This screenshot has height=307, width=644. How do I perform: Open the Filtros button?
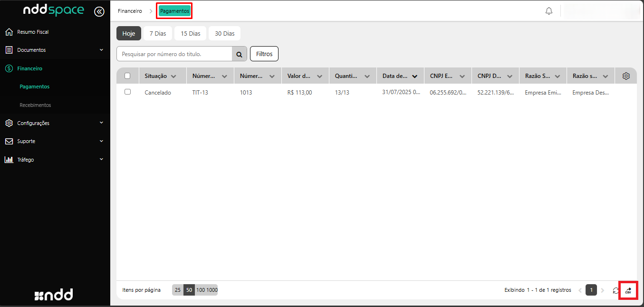(264, 54)
